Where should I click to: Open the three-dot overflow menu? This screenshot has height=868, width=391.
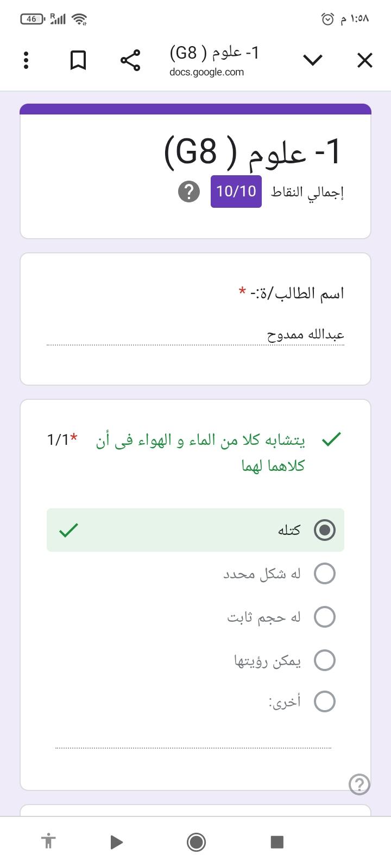click(26, 60)
